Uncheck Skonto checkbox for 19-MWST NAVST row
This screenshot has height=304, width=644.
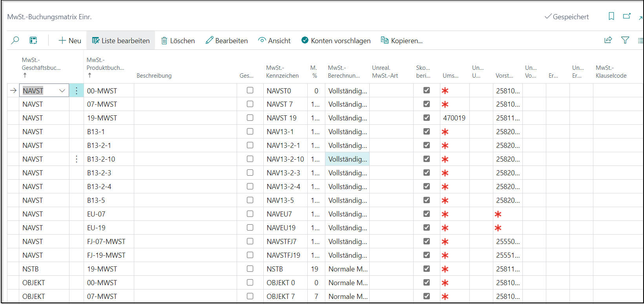coord(427,118)
